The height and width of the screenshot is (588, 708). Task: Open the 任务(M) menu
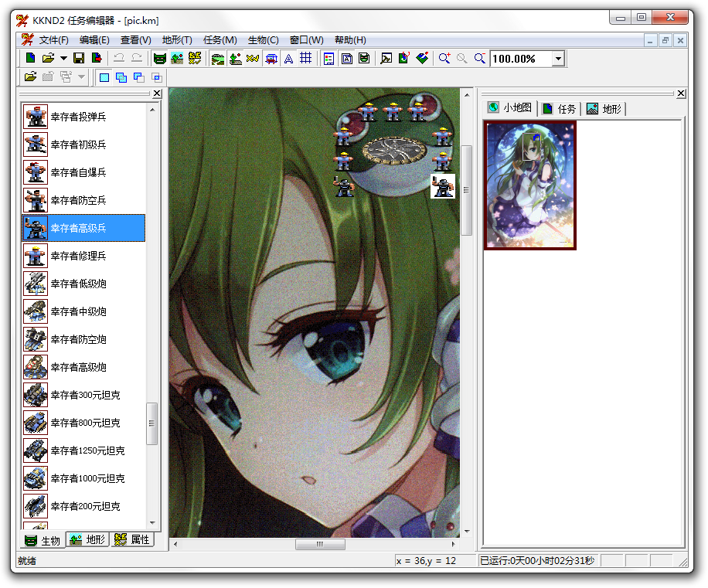click(220, 40)
